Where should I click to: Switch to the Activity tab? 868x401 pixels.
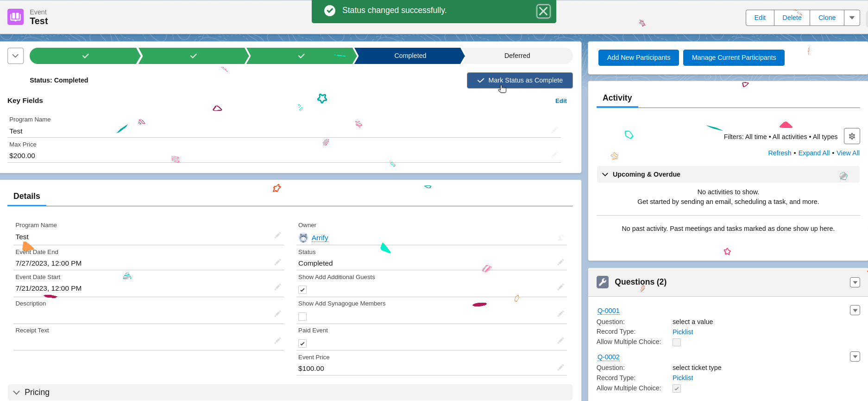(x=617, y=98)
